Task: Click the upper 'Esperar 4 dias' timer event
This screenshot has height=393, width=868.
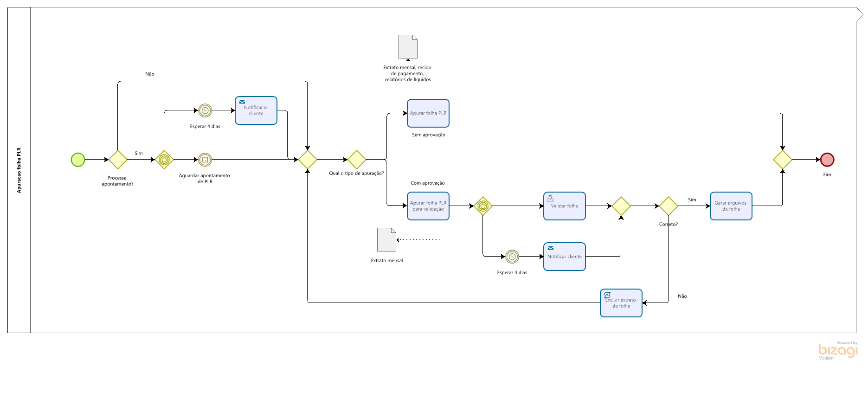Action: coord(205,110)
